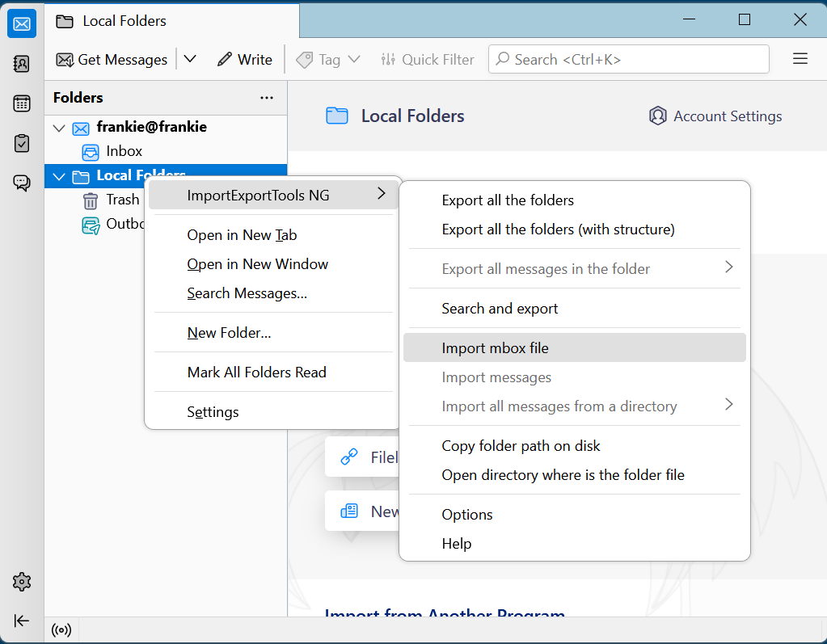Open Settings from the context menu
Image resolution: width=827 pixels, height=644 pixels.
pyautogui.click(x=273, y=411)
